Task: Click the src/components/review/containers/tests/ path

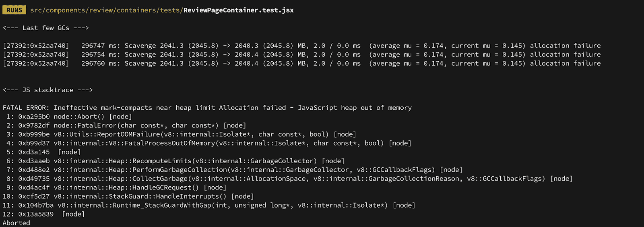Action: coord(107,10)
